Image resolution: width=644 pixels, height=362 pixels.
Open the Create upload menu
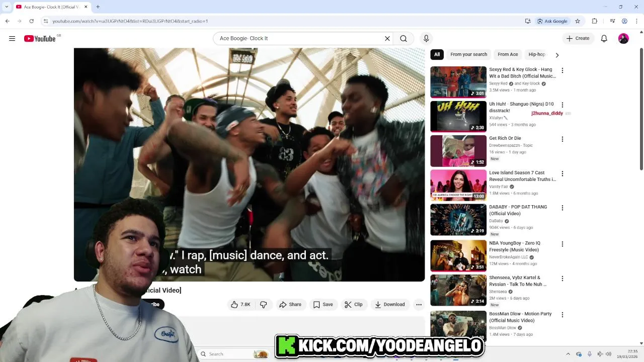578,38
